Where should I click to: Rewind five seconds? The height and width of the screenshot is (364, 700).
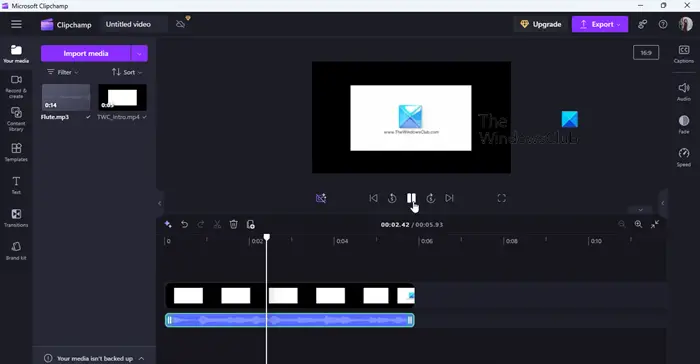tap(392, 198)
